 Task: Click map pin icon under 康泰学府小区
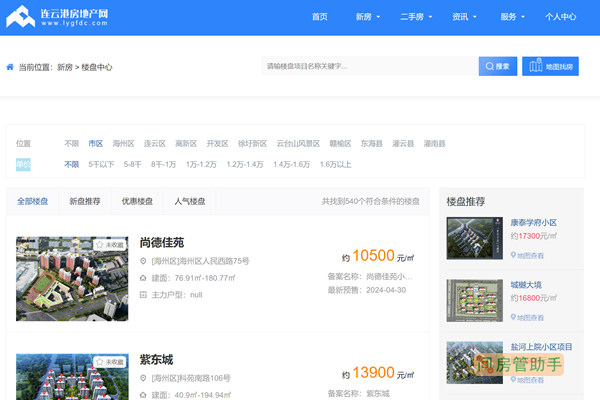(513, 255)
